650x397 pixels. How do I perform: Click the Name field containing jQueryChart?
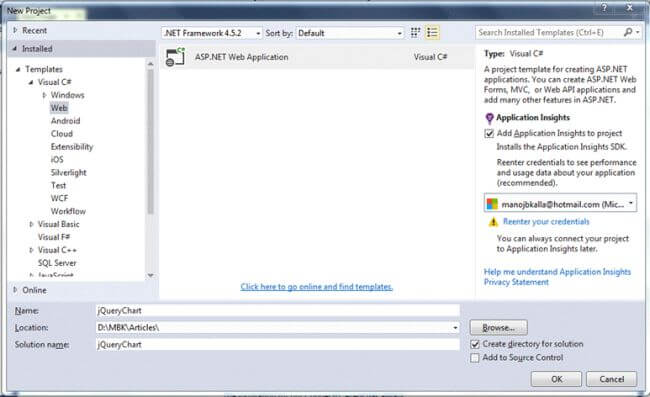pyautogui.click(x=278, y=310)
